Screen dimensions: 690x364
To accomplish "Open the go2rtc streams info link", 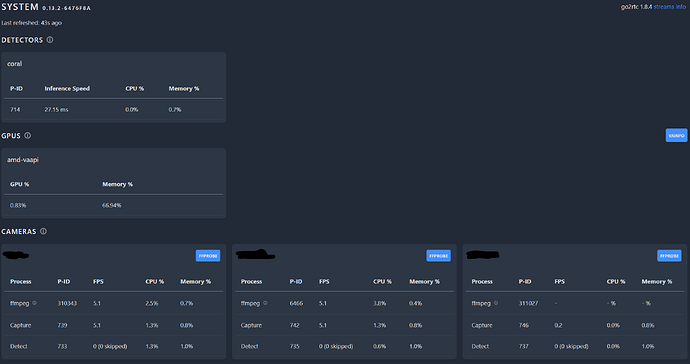I will [x=669, y=7].
